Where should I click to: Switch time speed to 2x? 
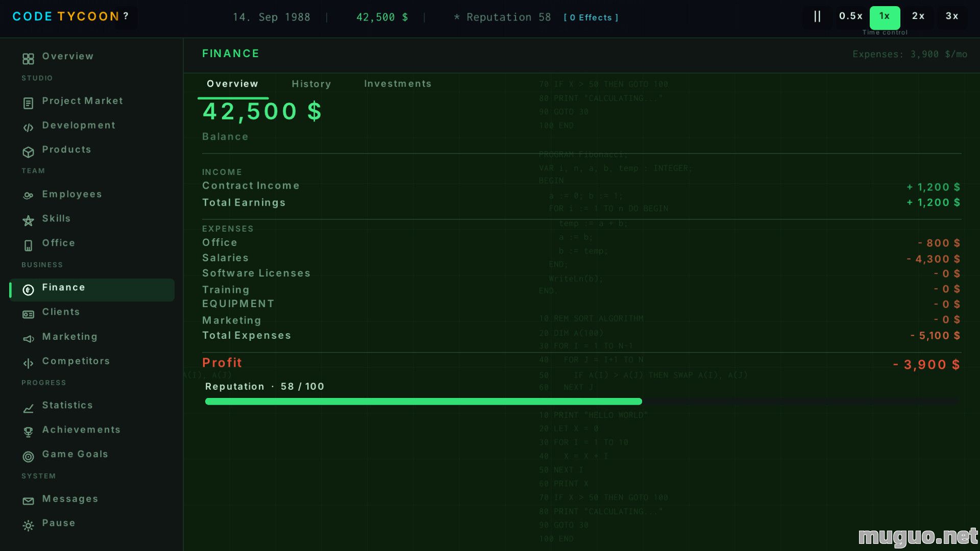click(918, 16)
